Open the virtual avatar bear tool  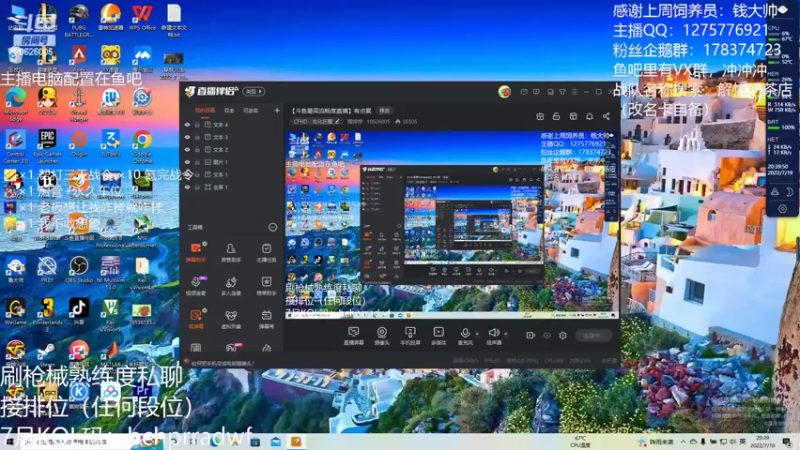(x=231, y=319)
